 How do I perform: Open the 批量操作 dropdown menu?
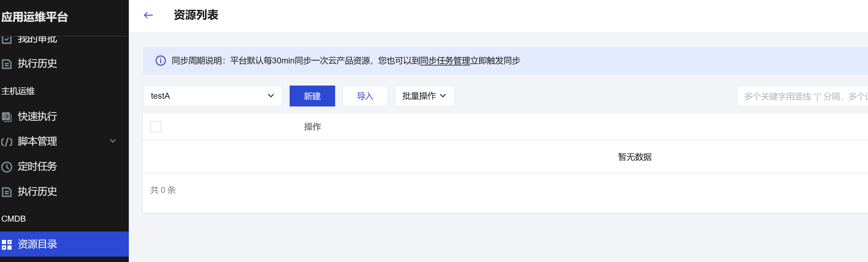pos(424,96)
